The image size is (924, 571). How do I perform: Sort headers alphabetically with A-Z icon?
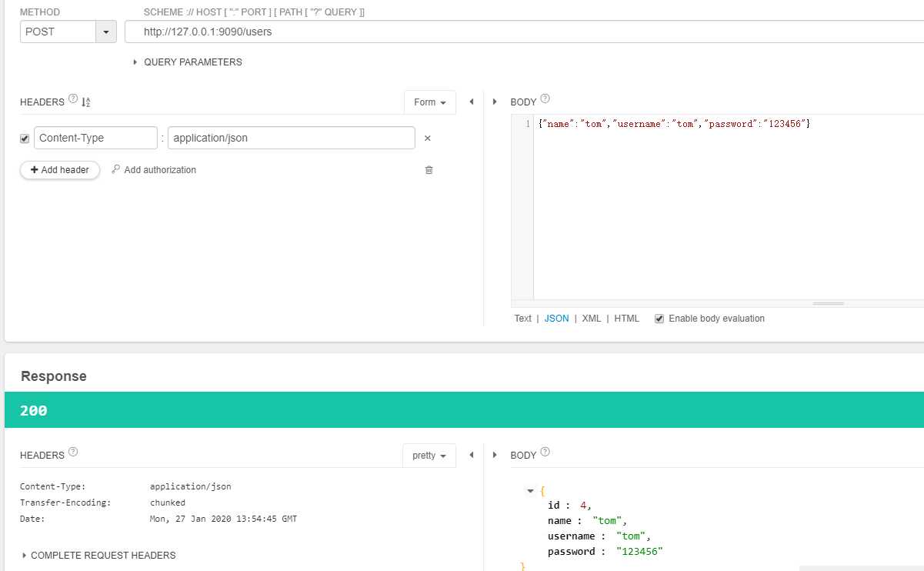[x=86, y=102]
